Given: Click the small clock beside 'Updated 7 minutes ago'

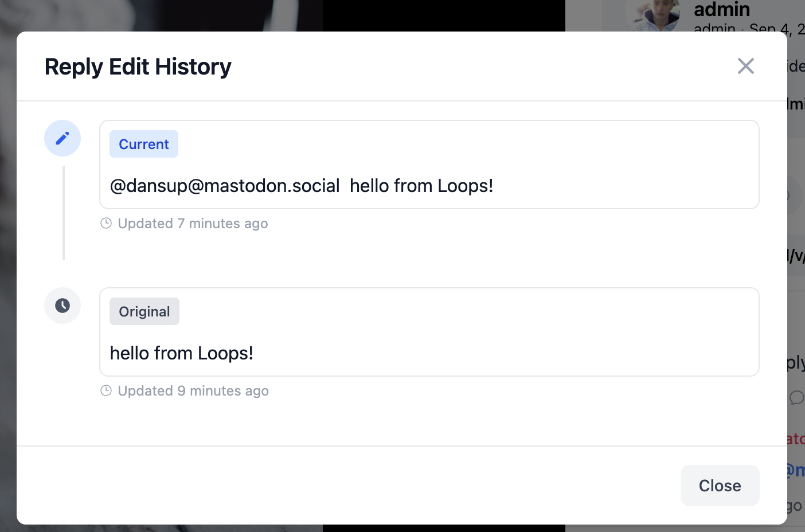Looking at the screenshot, I should tap(106, 223).
